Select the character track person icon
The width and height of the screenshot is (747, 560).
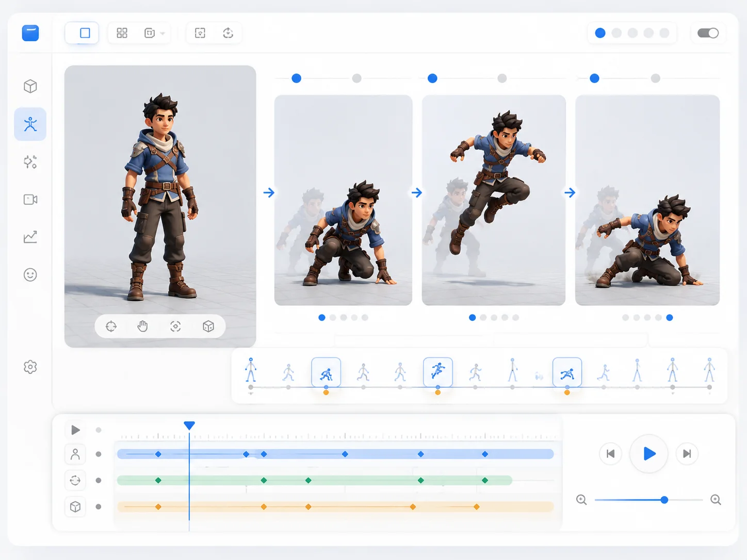[x=75, y=454]
